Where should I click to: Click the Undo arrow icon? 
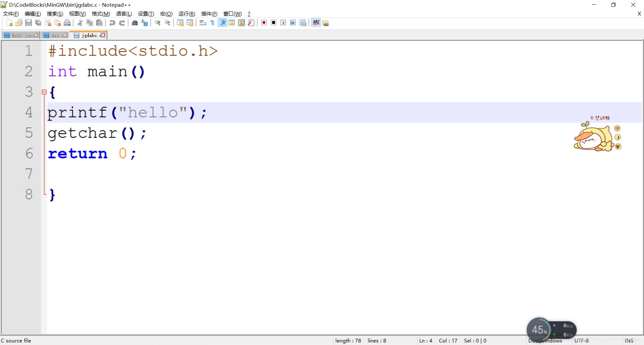coord(112,23)
